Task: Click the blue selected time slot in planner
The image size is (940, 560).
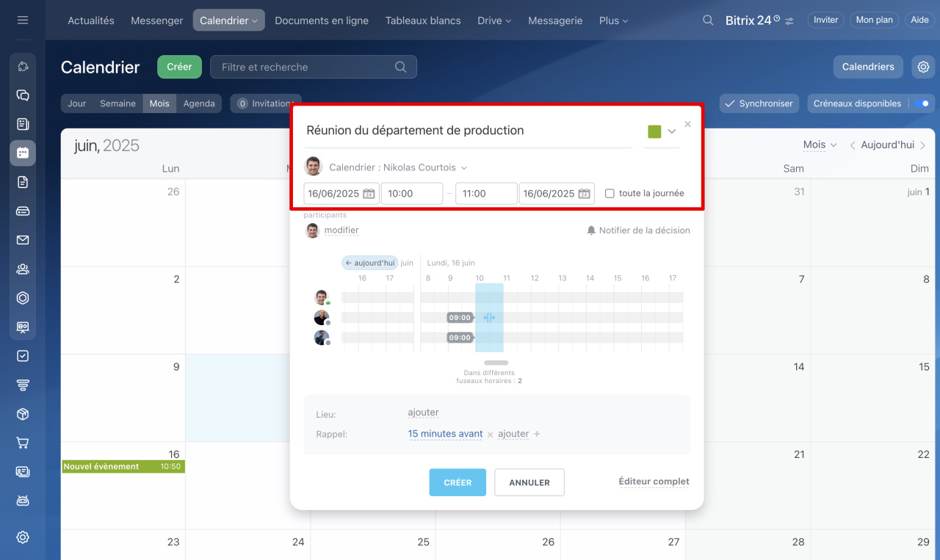Action: click(x=489, y=318)
